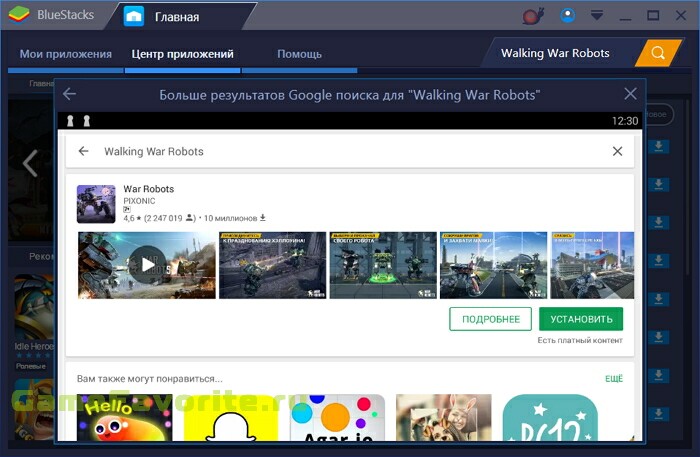The height and width of the screenshot is (457, 700).
Task: Open the War Robots app icon
Action: [96, 204]
